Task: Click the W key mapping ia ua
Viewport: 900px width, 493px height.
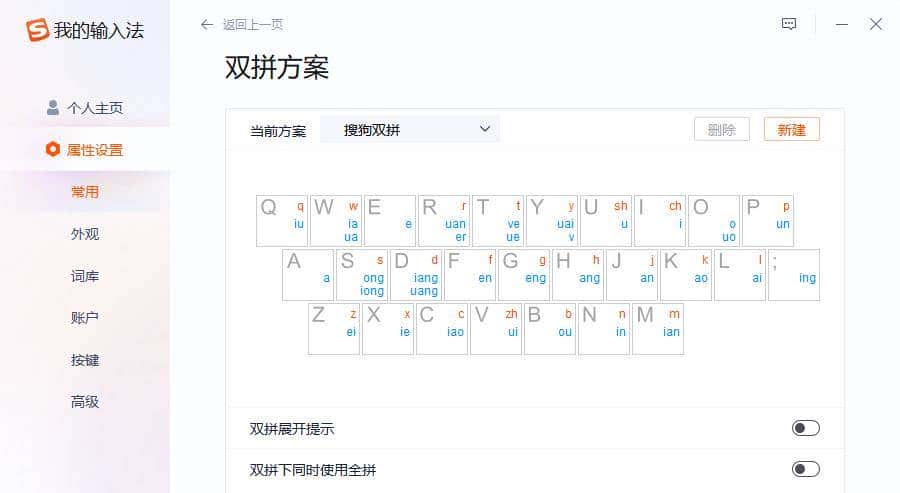Action: 336,221
